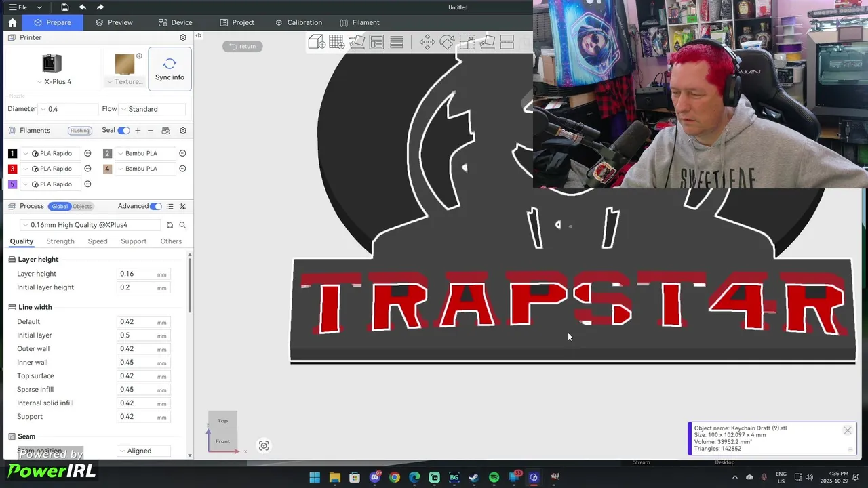The height and width of the screenshot is (488, 868).
Task: Click the Textured plate thumbnail
Action: [125, 64]
